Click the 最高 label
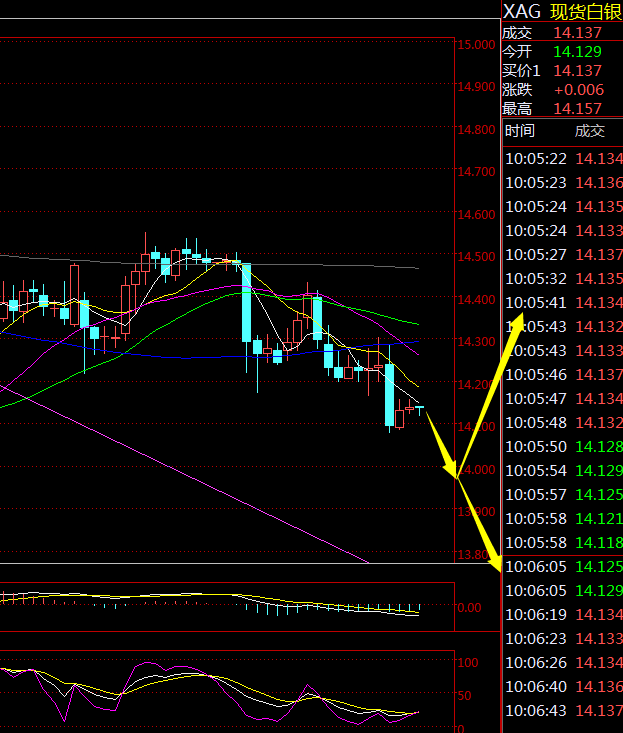 coord(517,109)
